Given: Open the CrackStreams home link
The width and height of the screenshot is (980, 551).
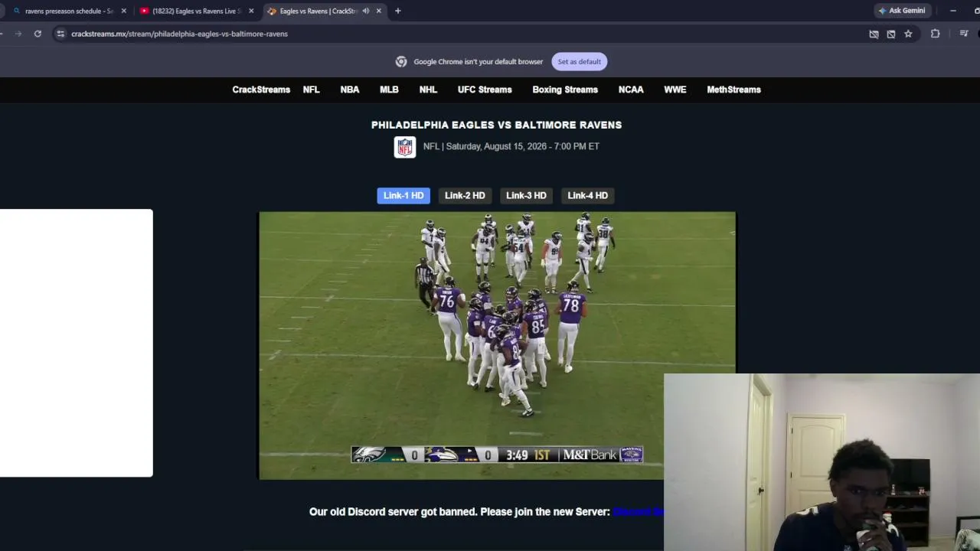Looking at the screenshot, I should [261, 90].
